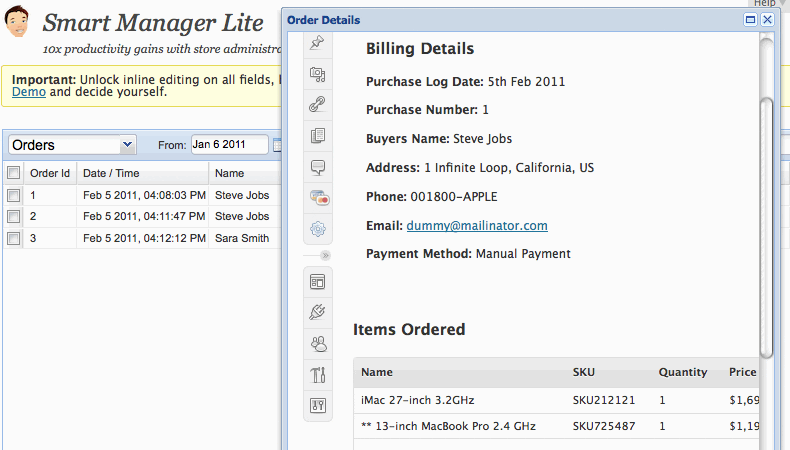Click the Manual Payment method text
Image resolution: width=790 pixels, height=450 pixels.
523,253
